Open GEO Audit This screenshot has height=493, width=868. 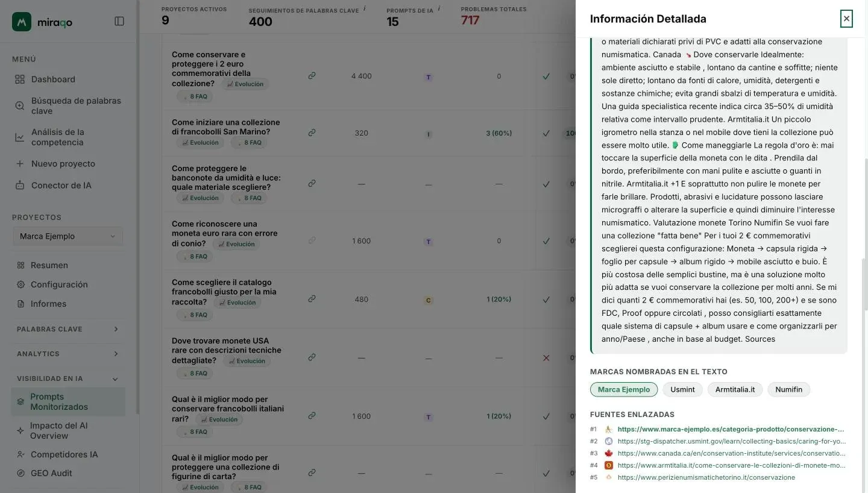68,473
